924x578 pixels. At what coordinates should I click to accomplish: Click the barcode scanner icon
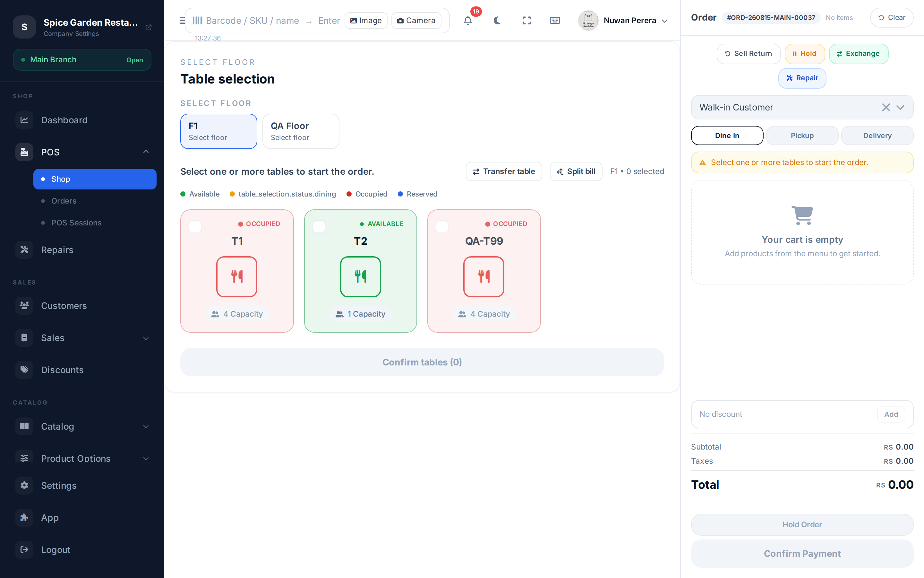click(197, 21)
